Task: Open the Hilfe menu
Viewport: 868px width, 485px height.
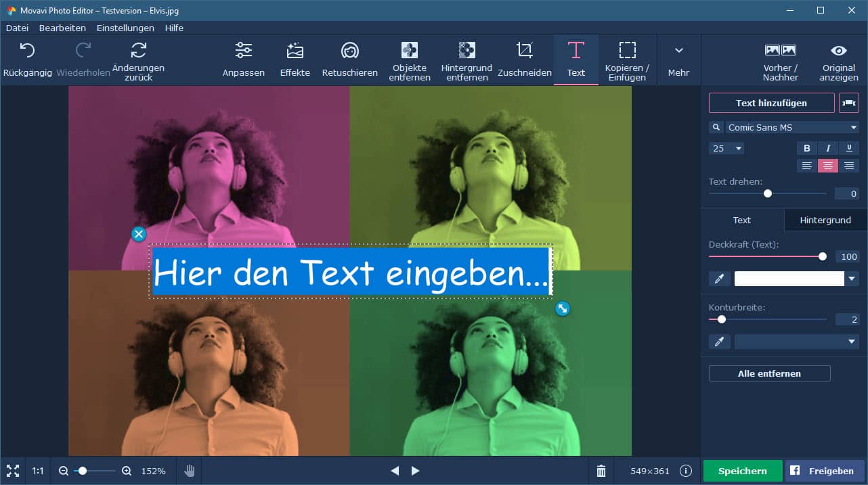Action: (x=173, y=28)
